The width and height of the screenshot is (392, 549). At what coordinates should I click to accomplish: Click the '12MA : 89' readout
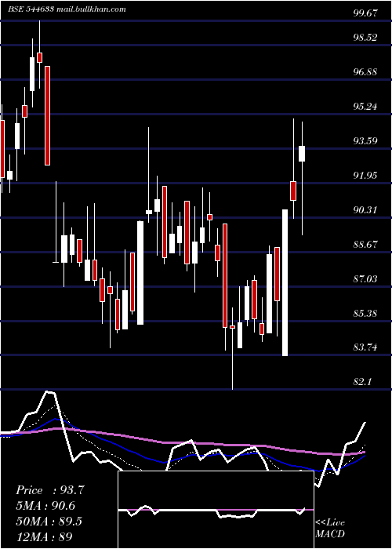(44, 536)
